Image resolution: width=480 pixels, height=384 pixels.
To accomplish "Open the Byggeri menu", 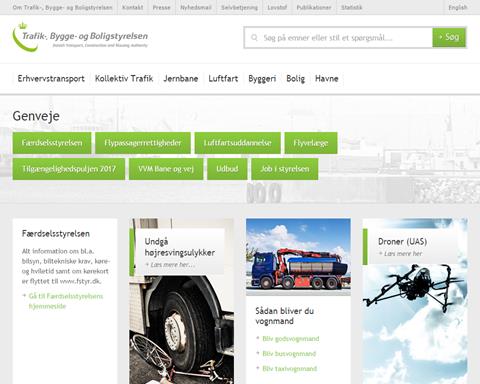I will [262, 79].
